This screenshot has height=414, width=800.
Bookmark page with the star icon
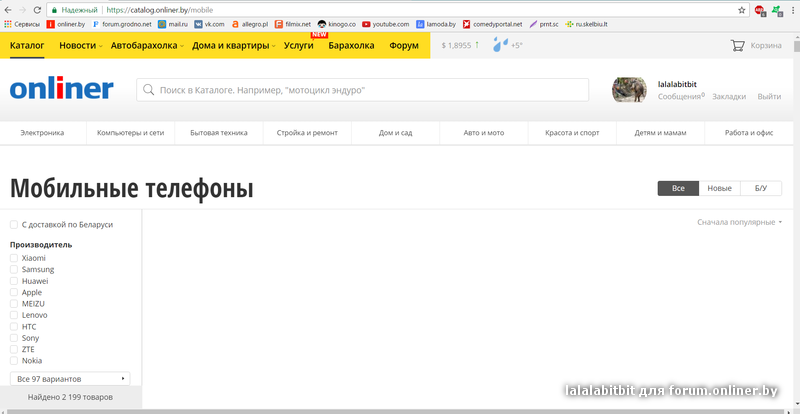[741, 9]
